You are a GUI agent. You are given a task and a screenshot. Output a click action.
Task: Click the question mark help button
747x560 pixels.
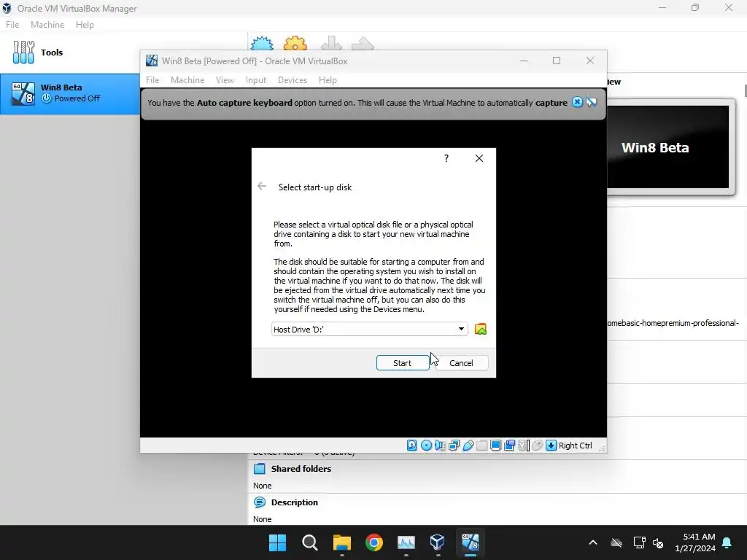point(446,158)
